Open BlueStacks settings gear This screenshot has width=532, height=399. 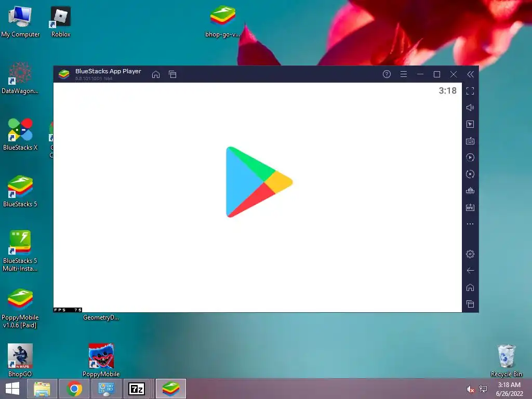pyautogui.click(x=470, y=254)
